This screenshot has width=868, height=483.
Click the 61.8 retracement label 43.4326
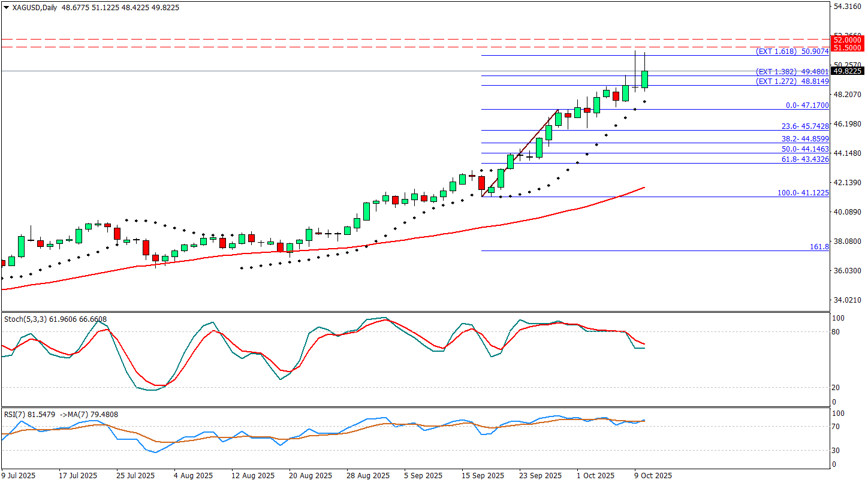coord(805,159)
